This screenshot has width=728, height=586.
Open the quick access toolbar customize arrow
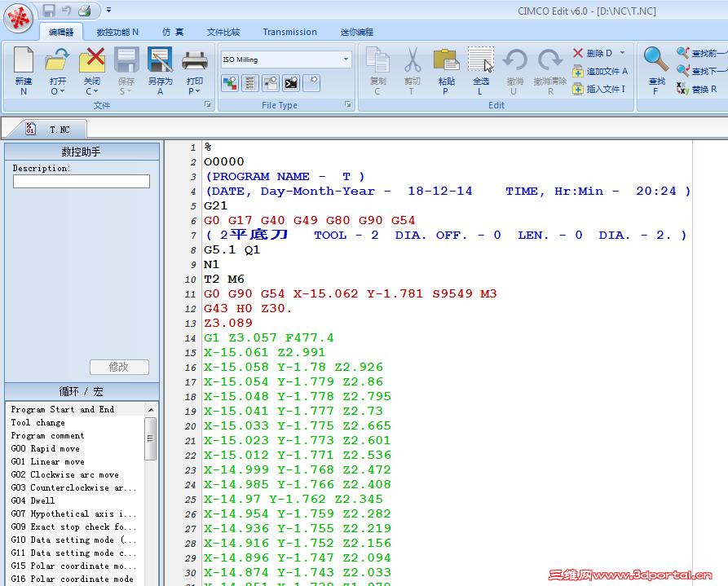108,10
